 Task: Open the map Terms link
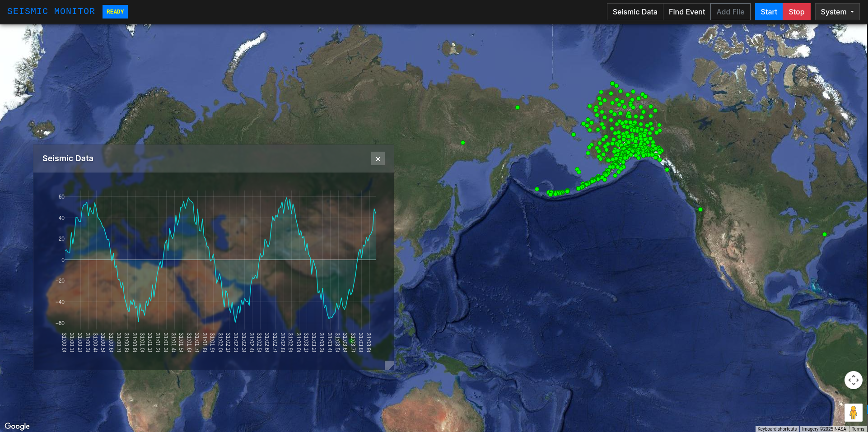pyautogui.click(x=858, y=429)
